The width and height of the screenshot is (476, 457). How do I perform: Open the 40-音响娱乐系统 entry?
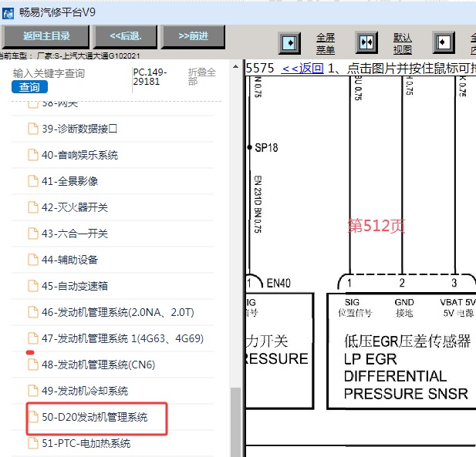[79, 155]
